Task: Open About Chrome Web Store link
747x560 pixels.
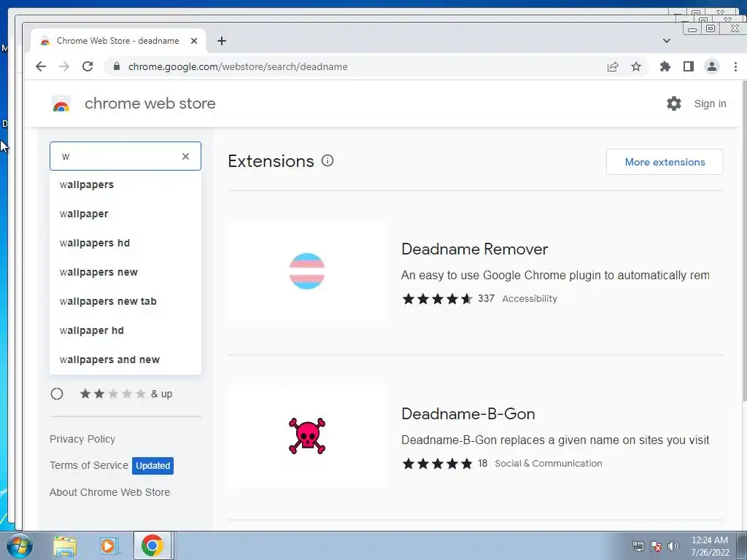Action: [x=109, y=492]
